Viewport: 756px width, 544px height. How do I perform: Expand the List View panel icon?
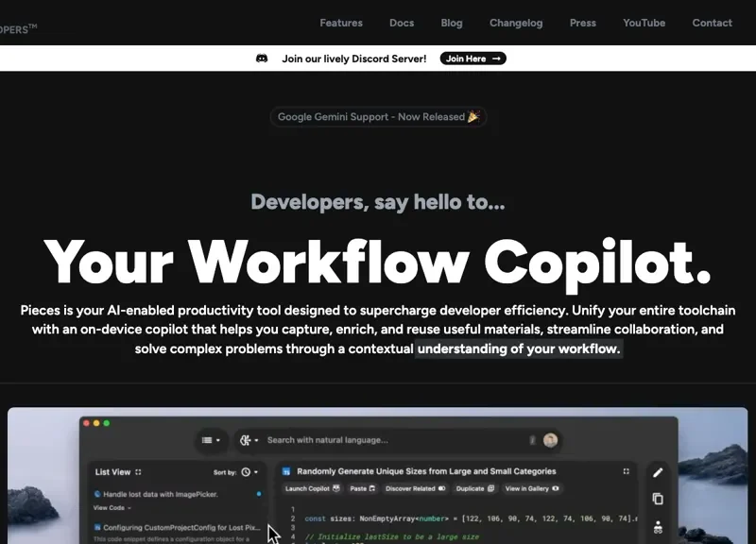click(x=138, y=472)
